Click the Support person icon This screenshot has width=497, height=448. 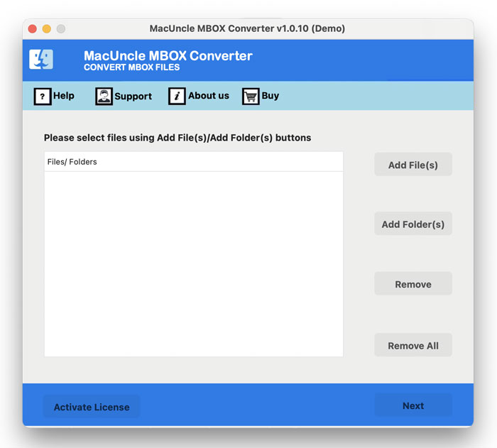pos(104,97)
